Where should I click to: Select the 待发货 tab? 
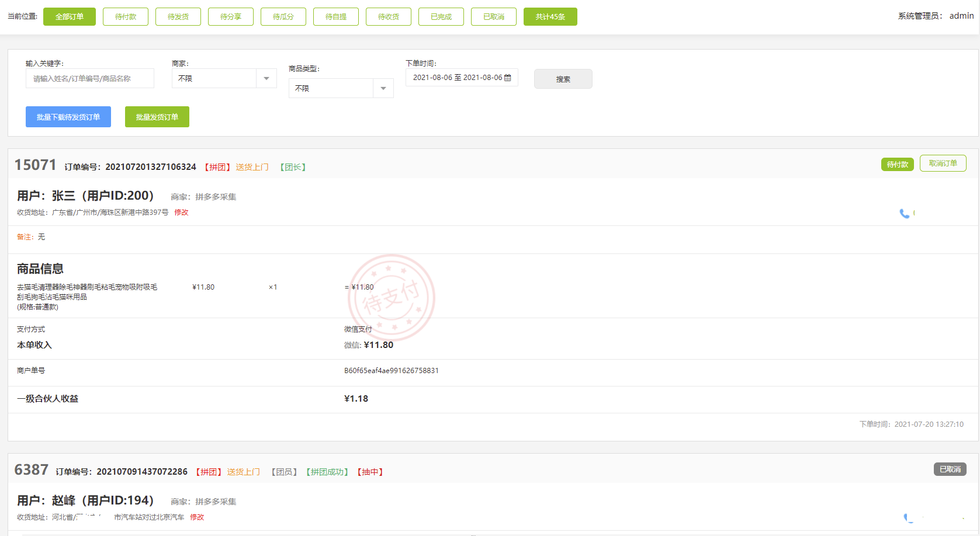click(x=178, y=17)
